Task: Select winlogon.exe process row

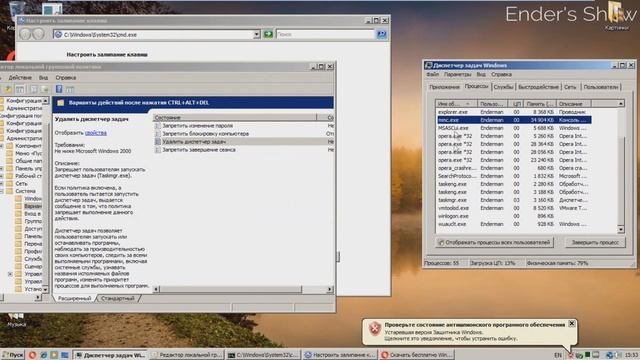Action: tap(514, 216)
